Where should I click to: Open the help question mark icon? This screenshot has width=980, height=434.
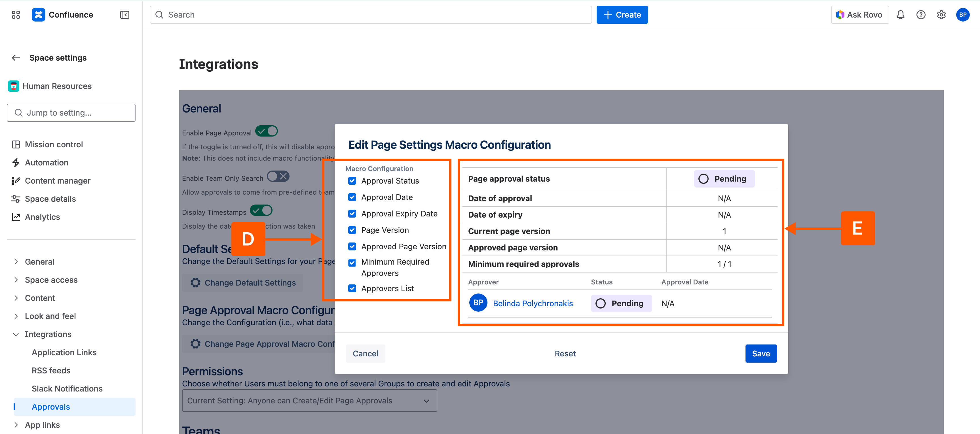click(921, 15)
